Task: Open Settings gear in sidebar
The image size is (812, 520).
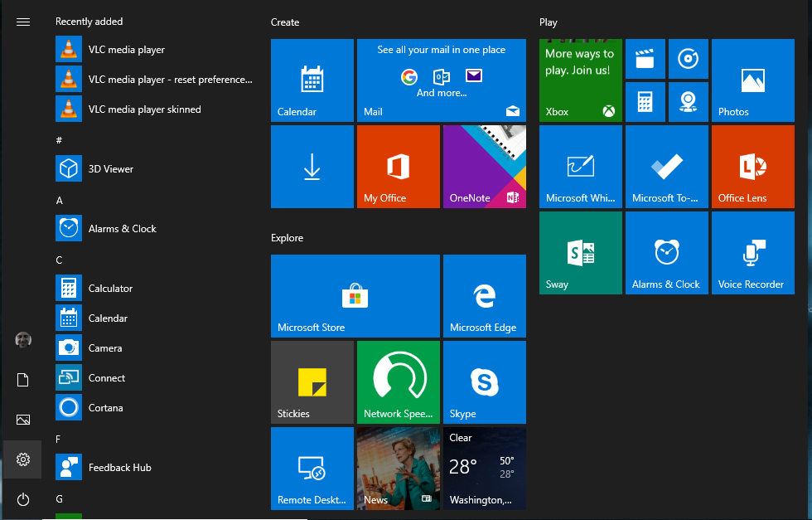Action: pyautogui.click(x=23, y=459)
